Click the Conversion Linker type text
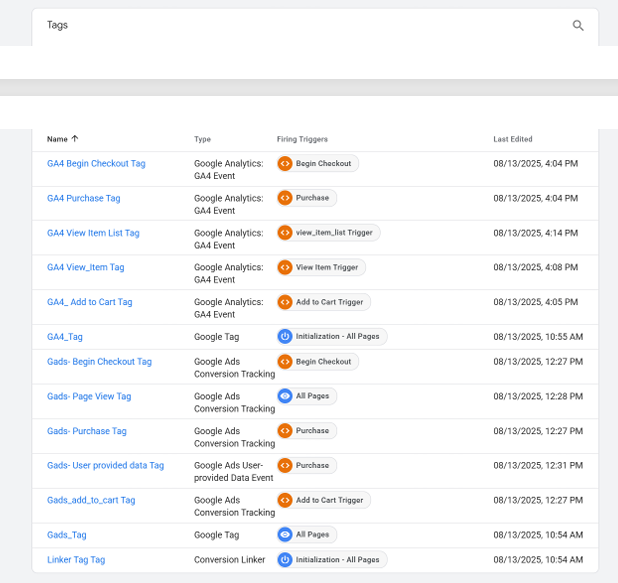This screenshot has width=618, height=583. point(229,560)
